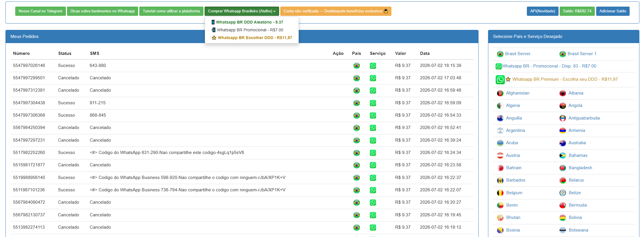Open Dicas sobre banimentos no Whatsapp

tap(102, 11)
